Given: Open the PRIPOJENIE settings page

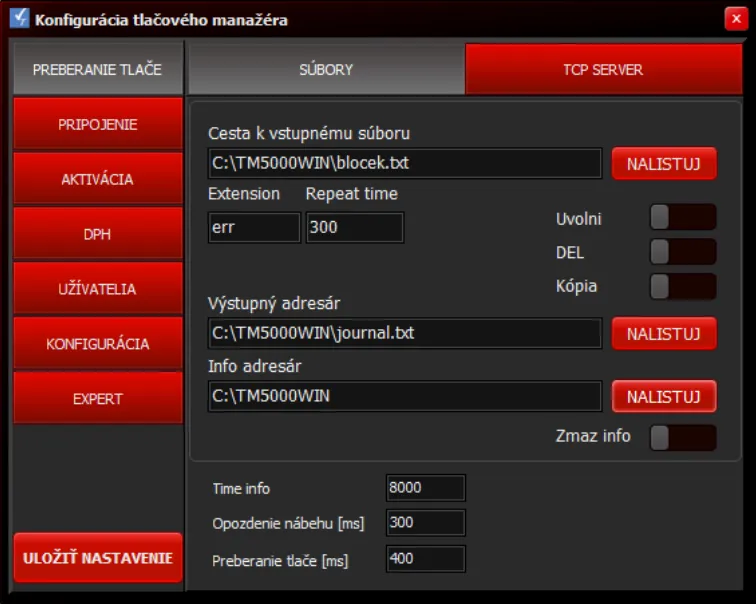Looking at the screenshot, I should click(x=97, y=125).
